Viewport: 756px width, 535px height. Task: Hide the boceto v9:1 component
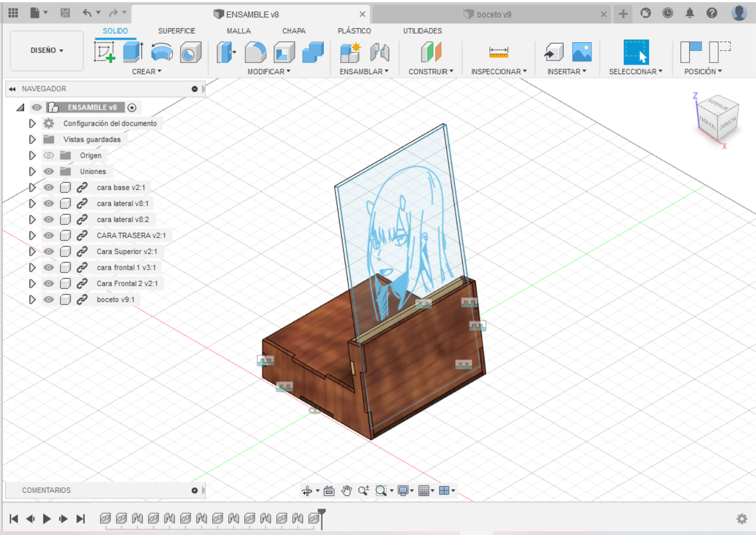tap(49, 300)
